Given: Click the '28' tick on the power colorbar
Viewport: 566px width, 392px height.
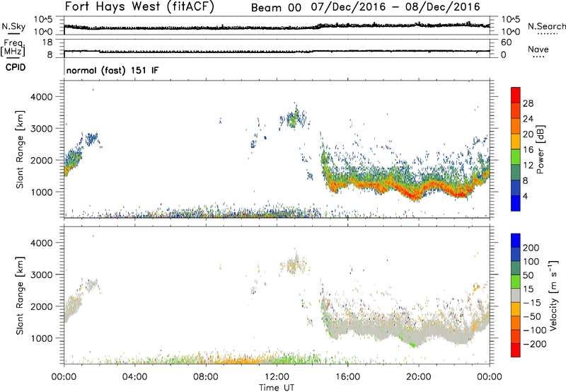Looking at the screenshot, I should 528,103.
